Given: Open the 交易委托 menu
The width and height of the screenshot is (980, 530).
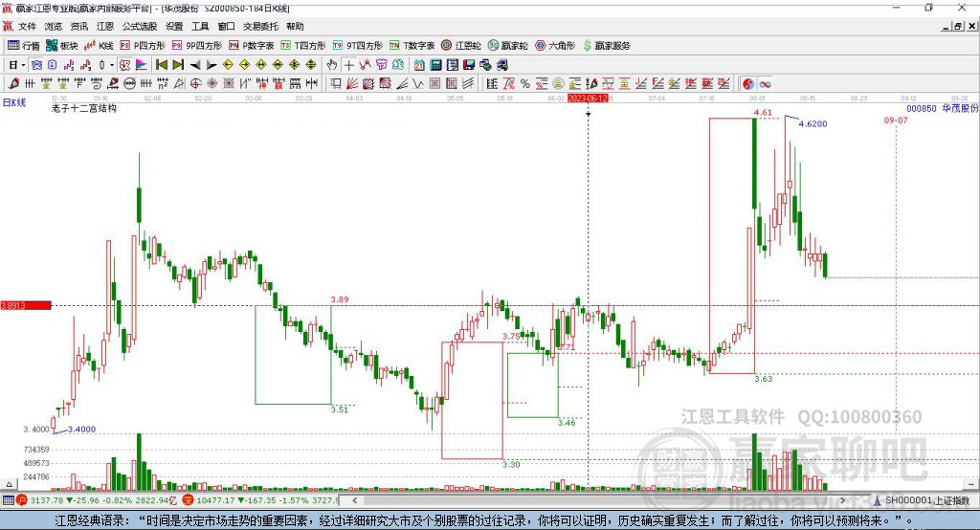Looking at the screenshot, I should pos(260,26).
